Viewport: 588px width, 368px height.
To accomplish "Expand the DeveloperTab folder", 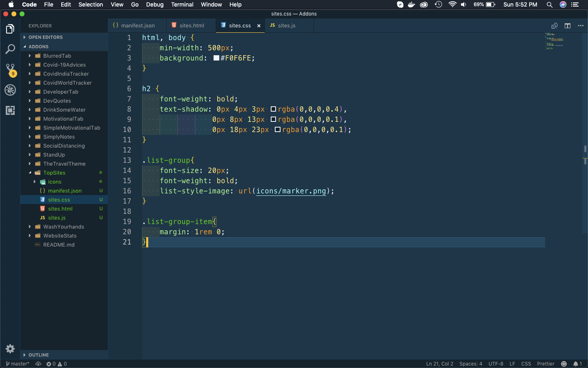I will pos(64,92).
